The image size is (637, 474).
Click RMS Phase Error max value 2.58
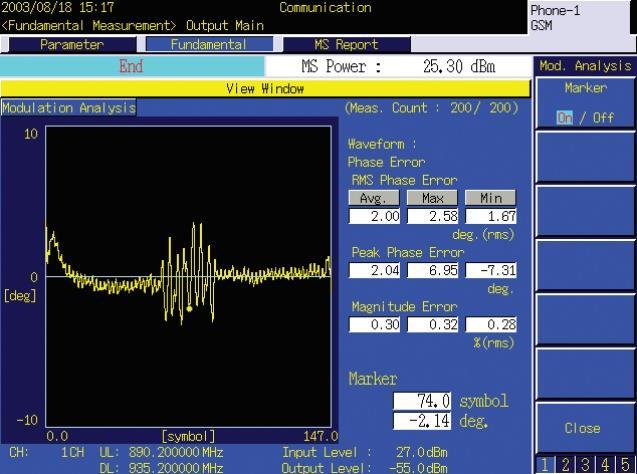pos(433,216)
